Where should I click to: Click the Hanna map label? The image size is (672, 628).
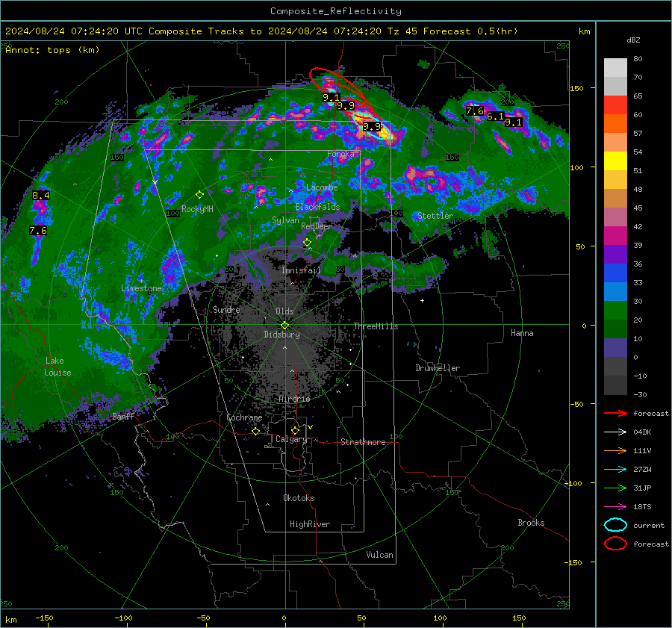(x=522, y=333)
